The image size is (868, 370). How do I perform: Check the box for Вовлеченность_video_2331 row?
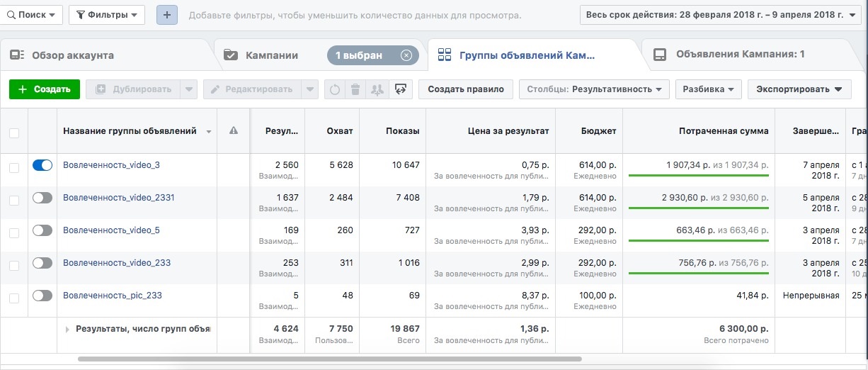[x=14, y=201]
